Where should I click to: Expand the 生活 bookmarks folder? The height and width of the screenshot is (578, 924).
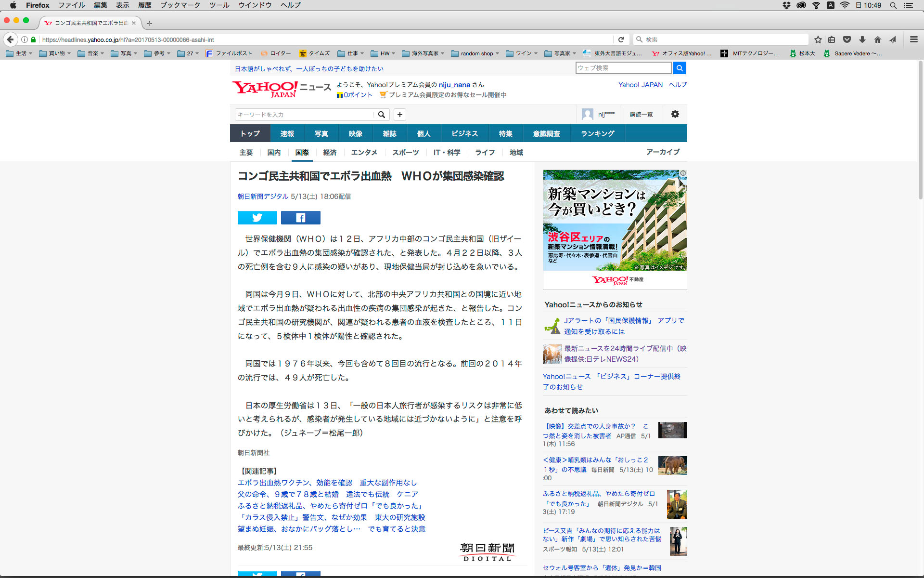tap(19, 53)
